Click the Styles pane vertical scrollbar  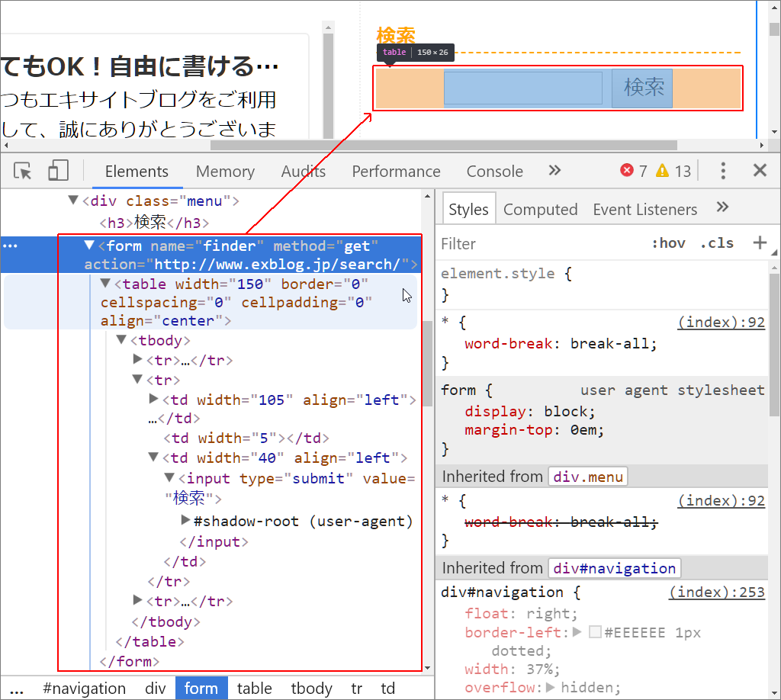click(775, 346)
